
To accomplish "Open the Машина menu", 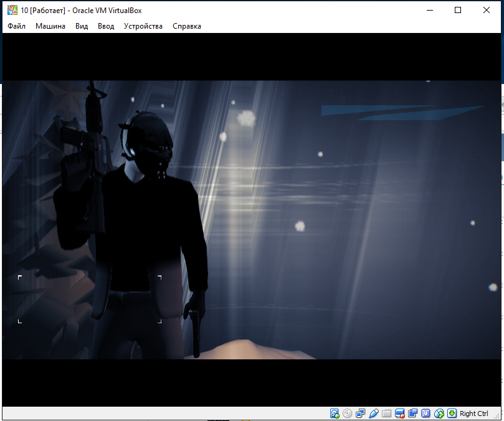I will [50, 26].
